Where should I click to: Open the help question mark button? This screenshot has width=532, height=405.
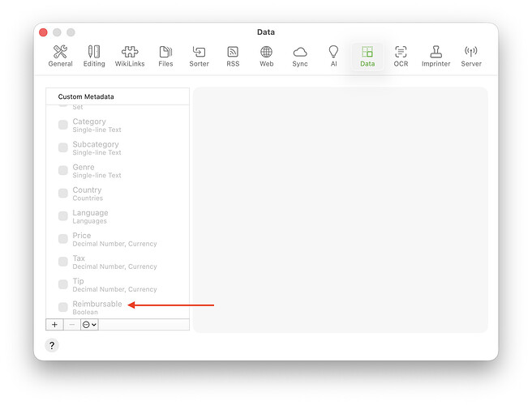52,345
